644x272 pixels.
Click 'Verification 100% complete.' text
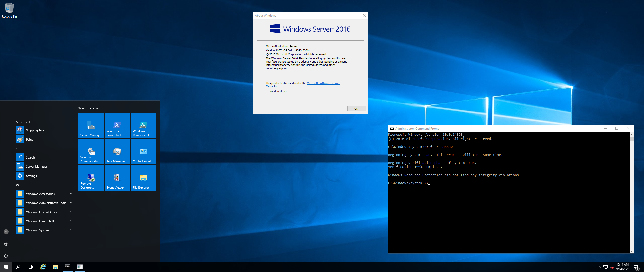click(415, 167)
